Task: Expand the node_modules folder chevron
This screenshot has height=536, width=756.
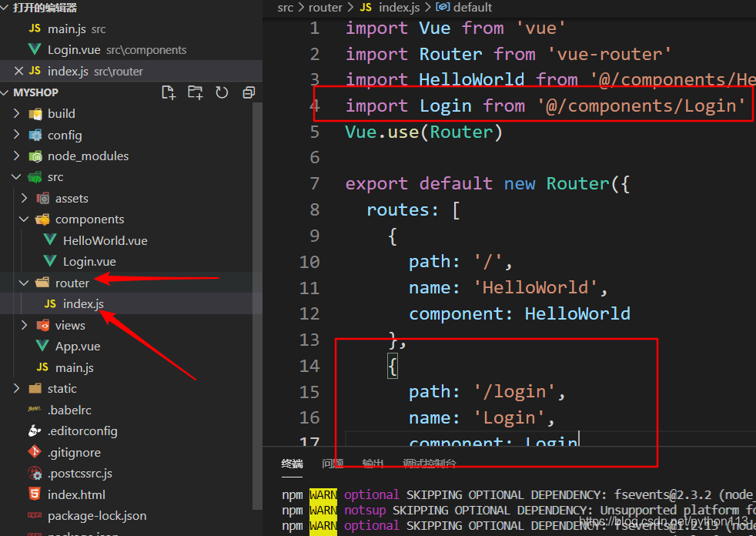Action: (x=16, y=156)
